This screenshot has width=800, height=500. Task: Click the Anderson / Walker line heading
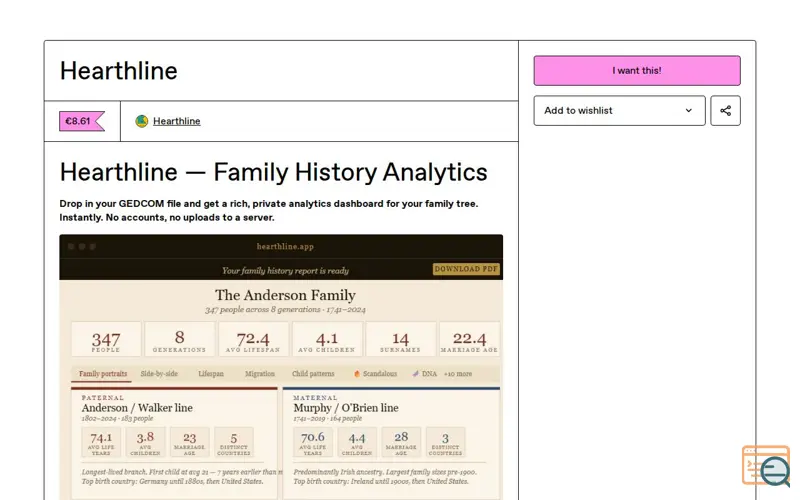pos(137,408)
